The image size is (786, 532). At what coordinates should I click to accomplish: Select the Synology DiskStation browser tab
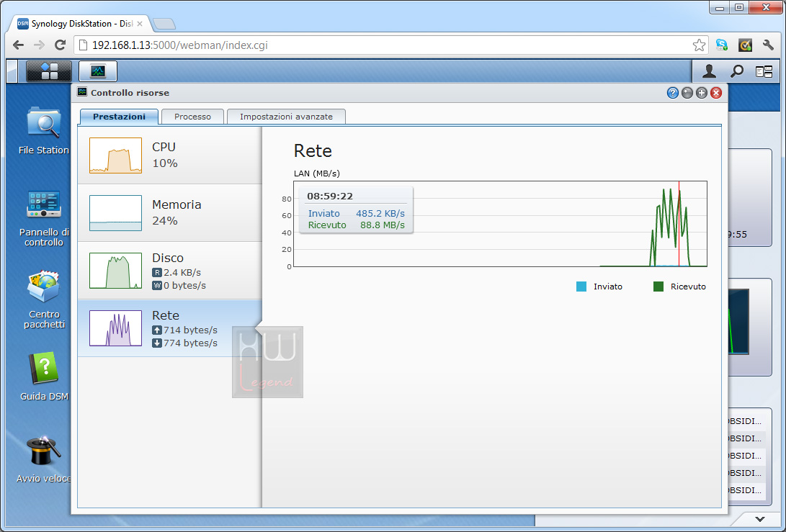[x=80, y=24]
